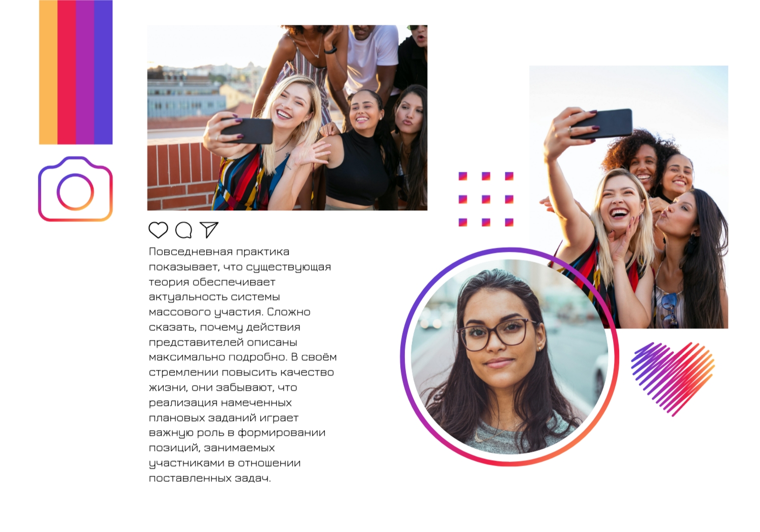Screen dimensions: 760x532
Task: Click the last line "поставленных задач."
Action: pos(210,478)
